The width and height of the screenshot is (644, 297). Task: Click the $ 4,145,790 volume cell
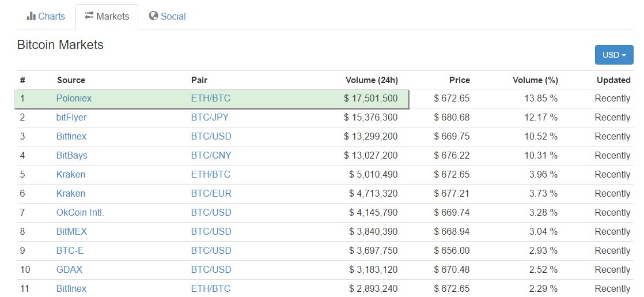pyautogui.click(x=373, y=212)
